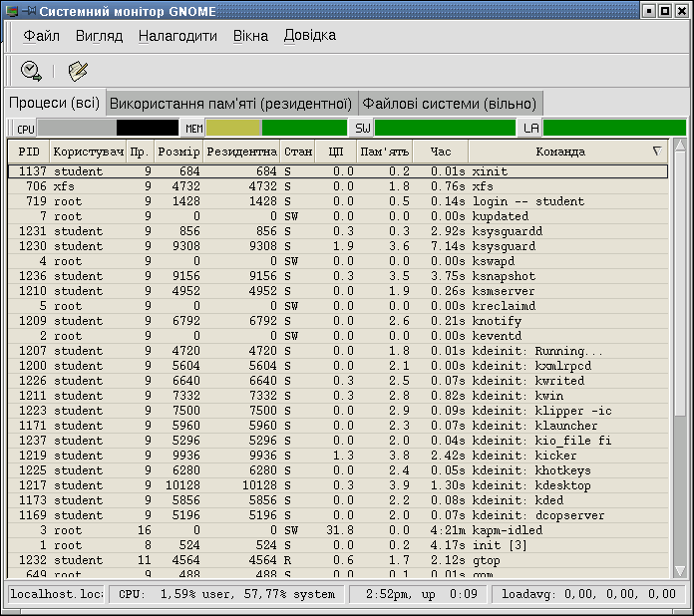Click the CPU usage bar
694x616 pixels.
[108, 129]
